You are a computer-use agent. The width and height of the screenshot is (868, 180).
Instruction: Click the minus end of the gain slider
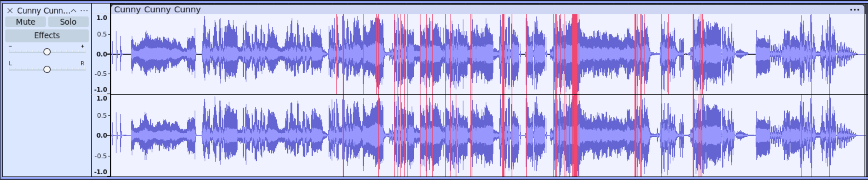(10, 46)
